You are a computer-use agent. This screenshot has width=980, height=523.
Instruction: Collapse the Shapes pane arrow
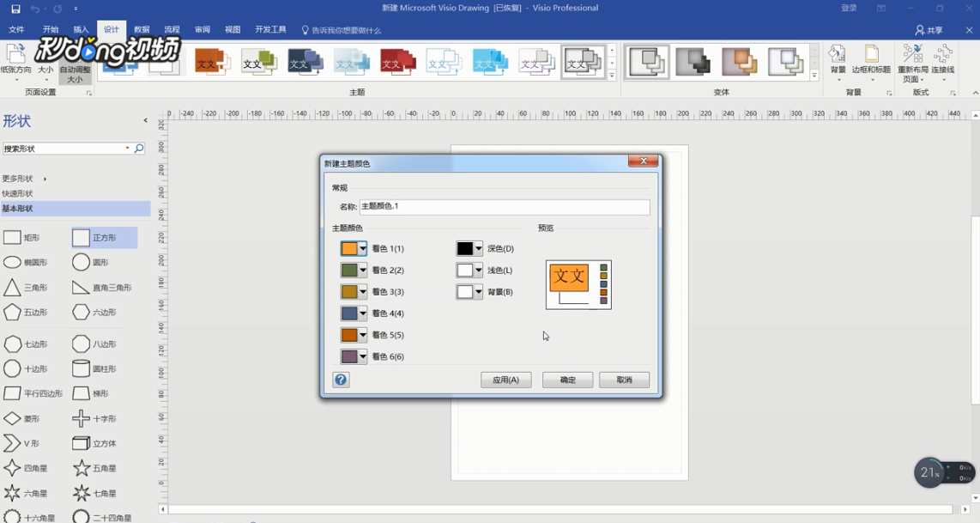(x=145, y=120)
